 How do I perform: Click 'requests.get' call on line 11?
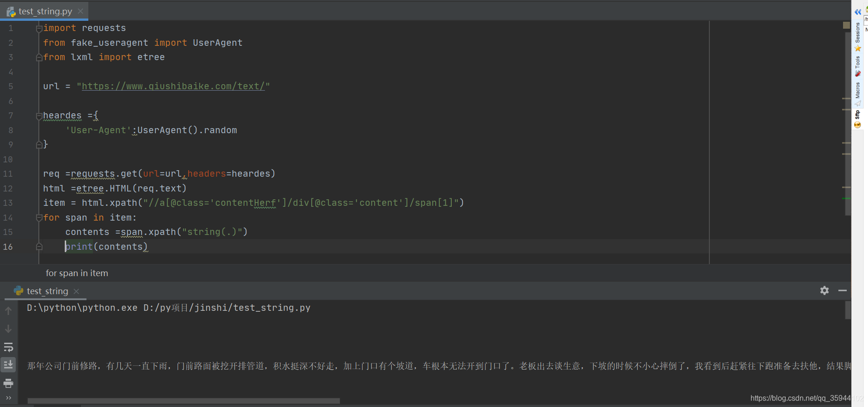tap(104, 173)
